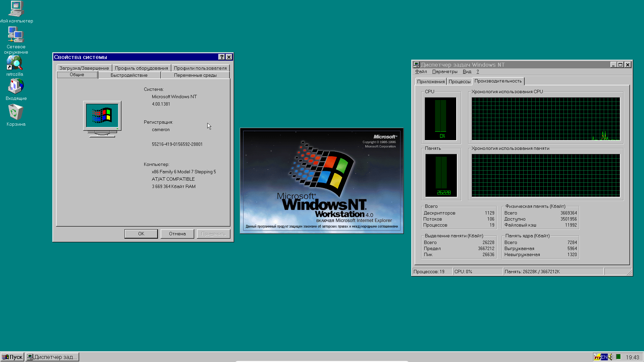This screenshot has width=644, height=362.
Task: Click the EN language indicator
Action: (x=604, y=357)
